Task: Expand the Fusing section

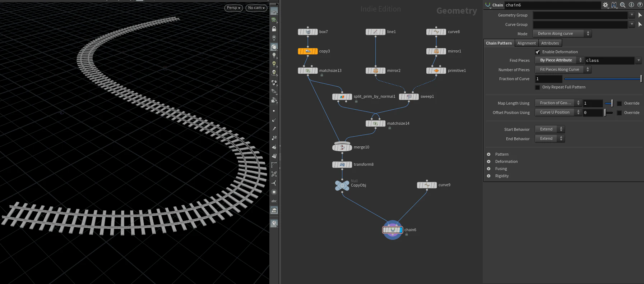Action: pyautogui.click(x=488, y=169)
